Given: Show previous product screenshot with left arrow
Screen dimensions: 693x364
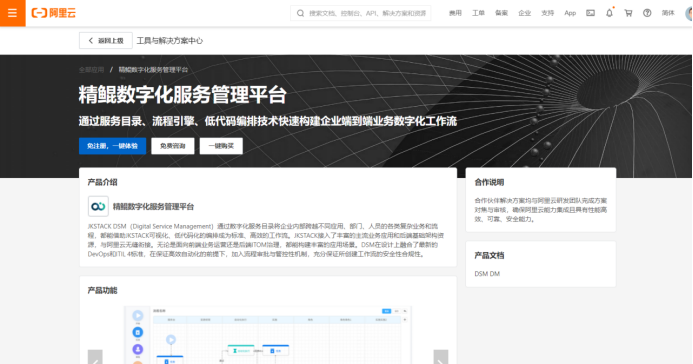Looking at the screenshot, I should coord(95,357).
